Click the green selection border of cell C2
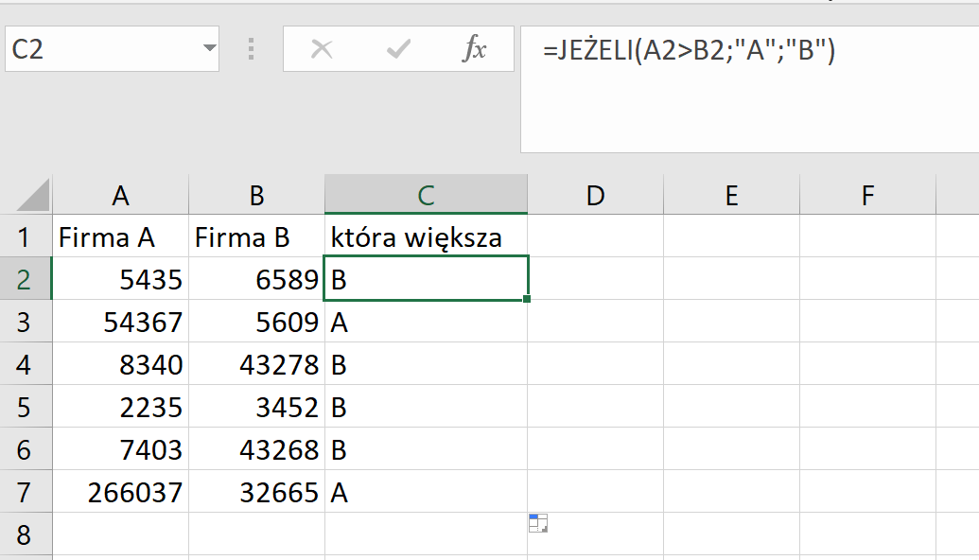Viewport: 979px width, 560px height. click(426, 257)
